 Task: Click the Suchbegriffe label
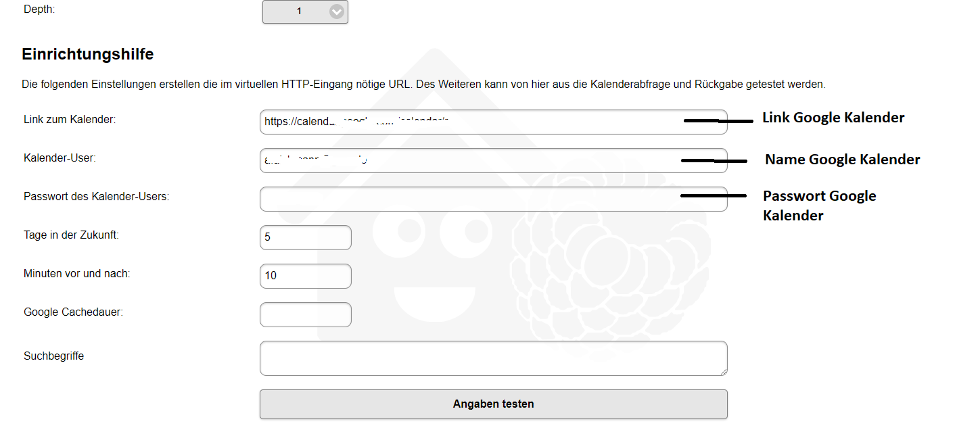click(54, 356)
